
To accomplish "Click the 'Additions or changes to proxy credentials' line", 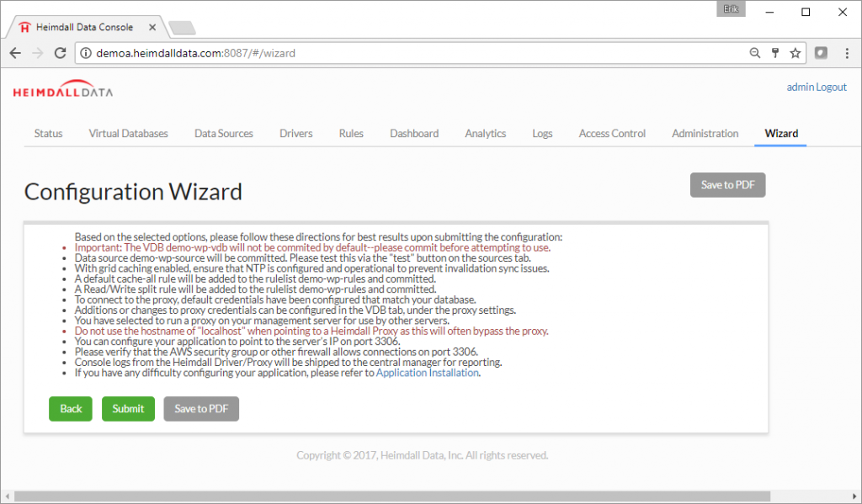I will point(295,310).
